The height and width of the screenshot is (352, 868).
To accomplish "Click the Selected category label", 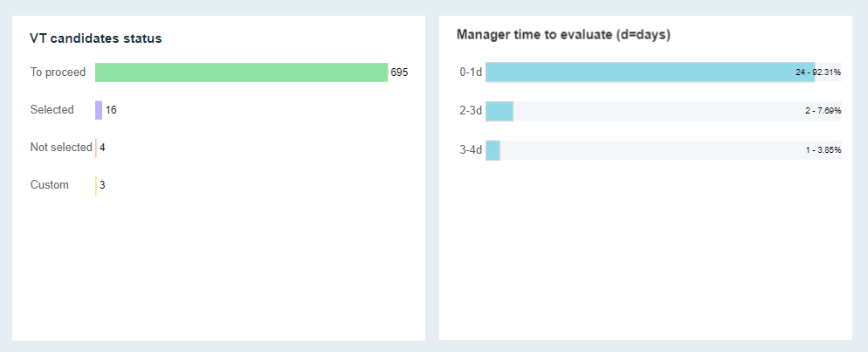I will 52,110.
